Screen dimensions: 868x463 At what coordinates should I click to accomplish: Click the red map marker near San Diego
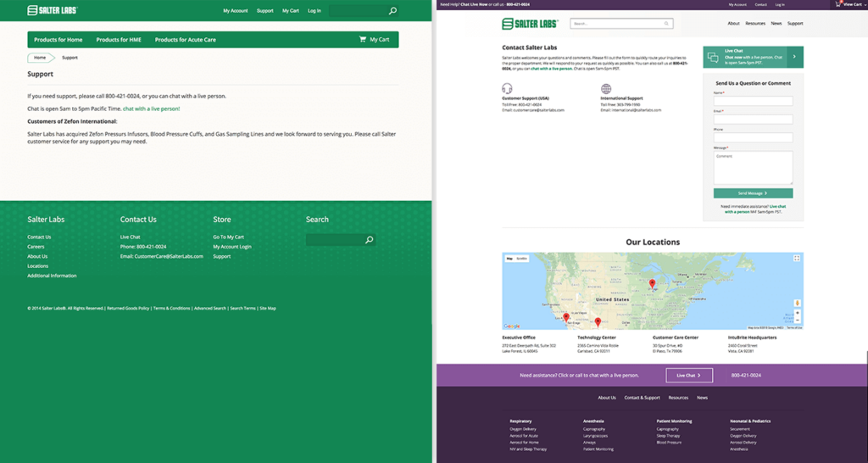pyautogui.click(x=565, y=317)
